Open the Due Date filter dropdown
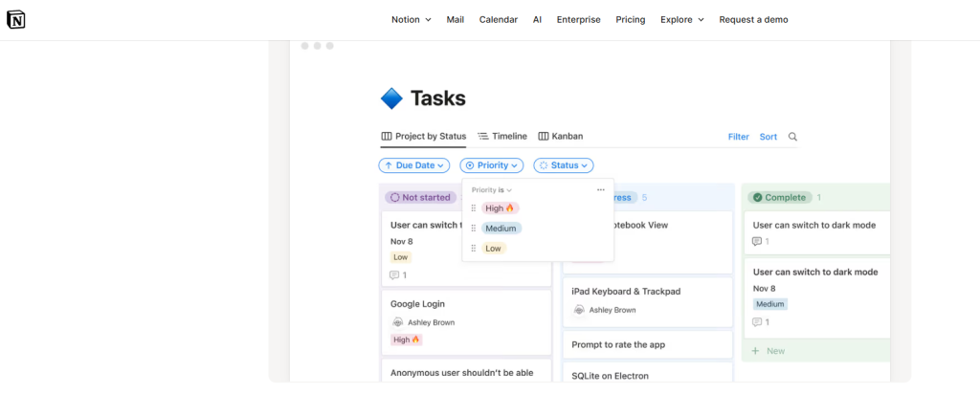The image size is (980, 394). pyautogui.click(x=413, y=165)
